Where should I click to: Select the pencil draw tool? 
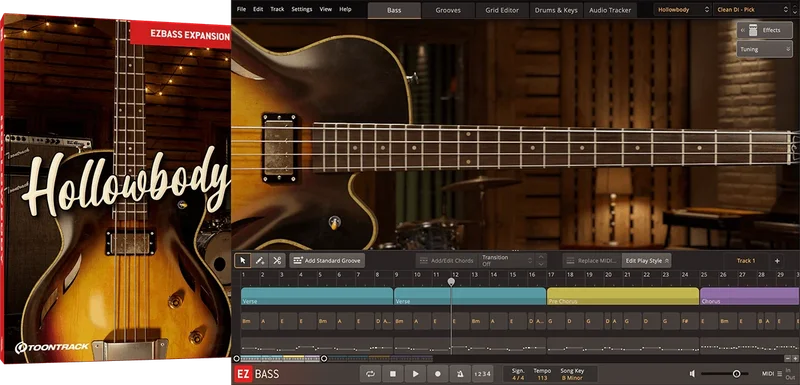click(x=260, y=261)
